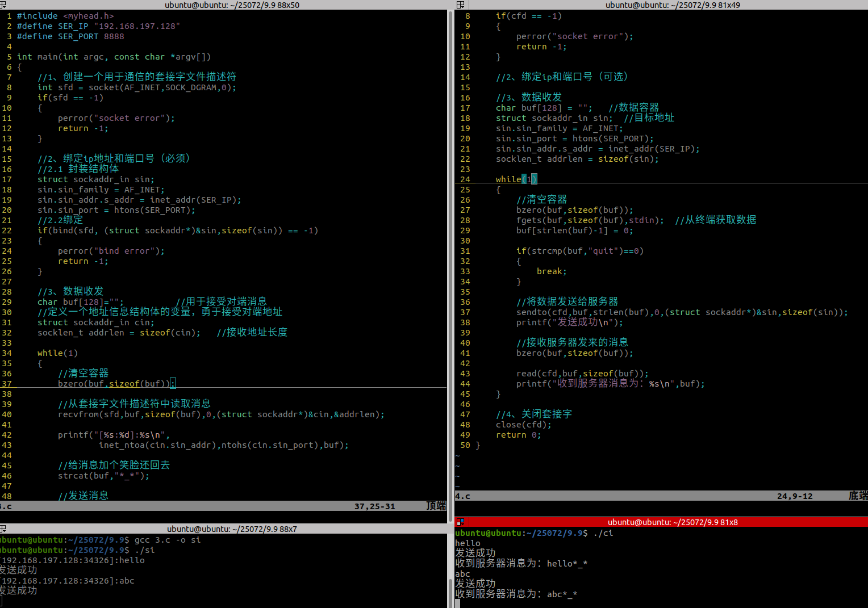Screen dimensions: 868x608
Task: Click the '192.168.197.128:34326]:abc' output line
Action: (x=67, y=581)
